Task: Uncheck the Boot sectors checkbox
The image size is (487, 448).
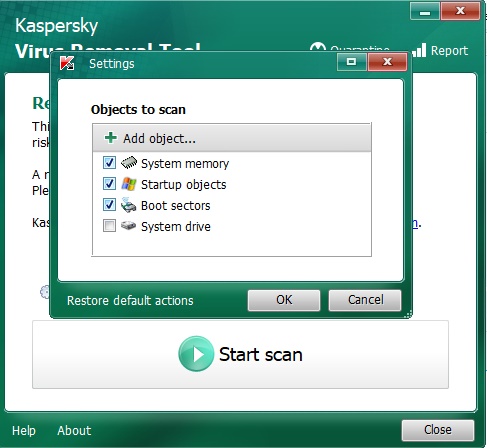Action: point(109,205)
